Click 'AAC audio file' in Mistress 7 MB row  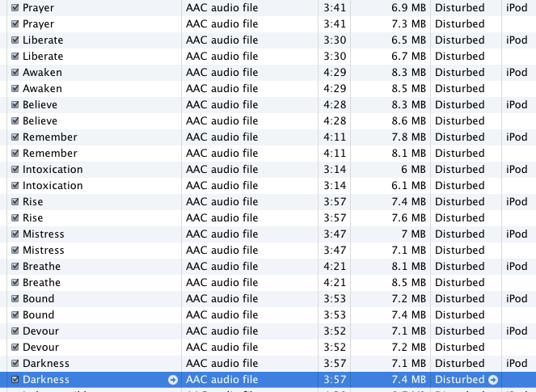coord(222,234)
